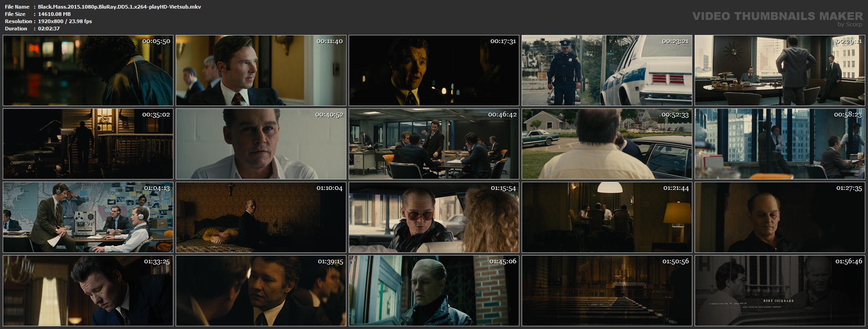
Task: Click the parking lot frame at 00:52:33
Action: pos(607,144)
